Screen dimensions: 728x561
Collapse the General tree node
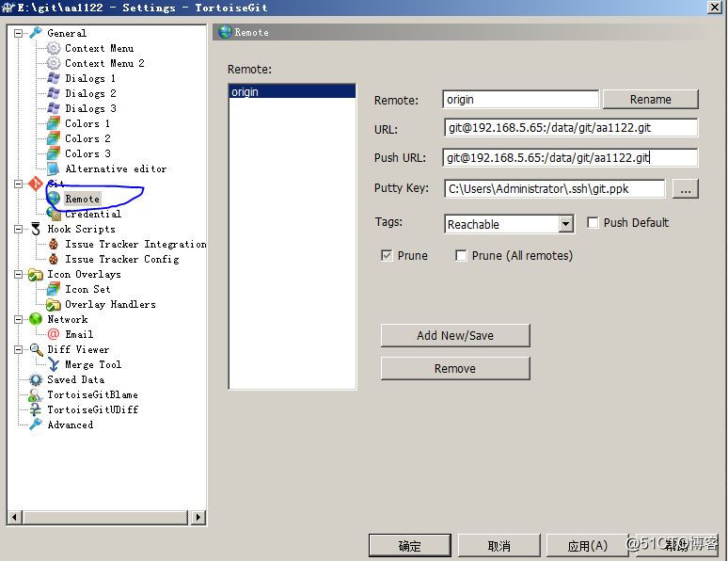[18, 33]
